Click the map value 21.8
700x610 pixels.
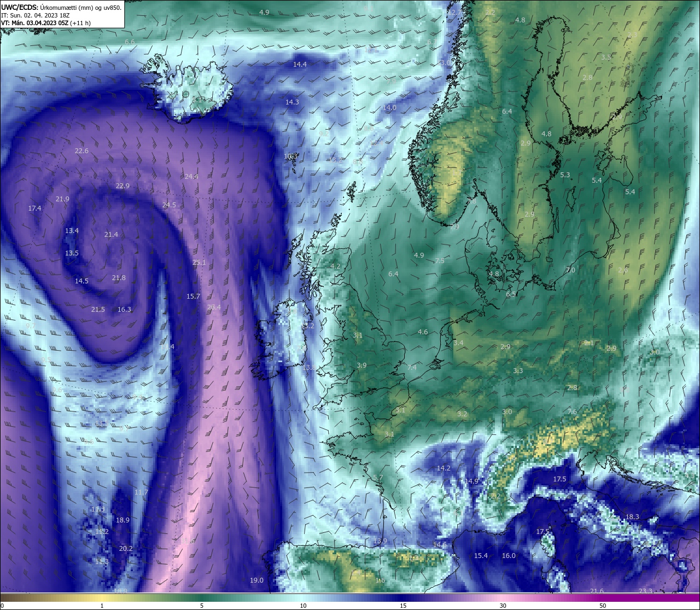119,278
